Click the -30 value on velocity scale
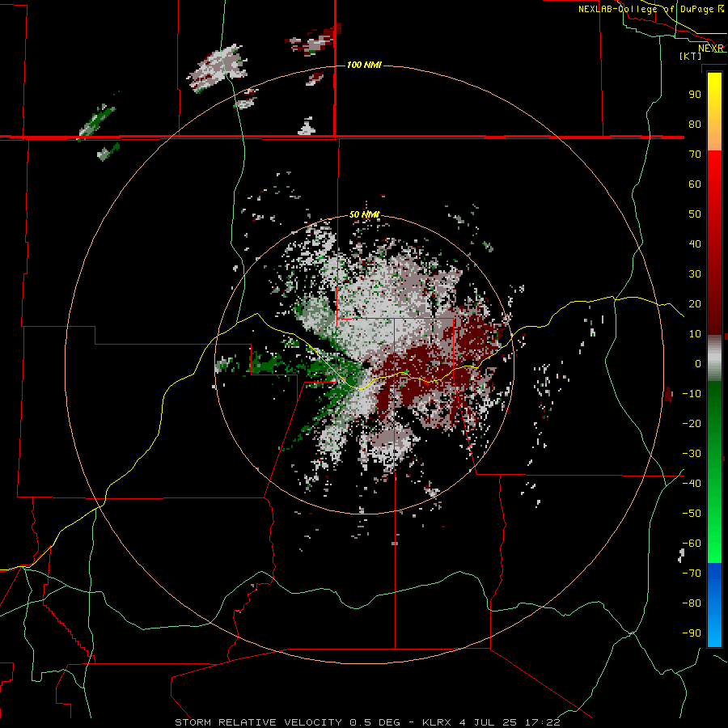This screenshot has width=728, height=728. click(692, 454)
